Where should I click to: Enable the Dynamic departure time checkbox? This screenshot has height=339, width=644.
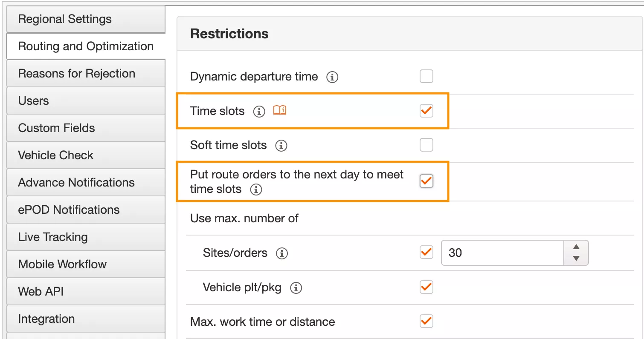(x=426, y=77)
